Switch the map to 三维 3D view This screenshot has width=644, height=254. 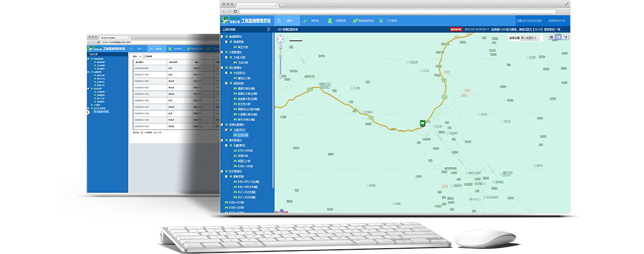tap(565, 38)
